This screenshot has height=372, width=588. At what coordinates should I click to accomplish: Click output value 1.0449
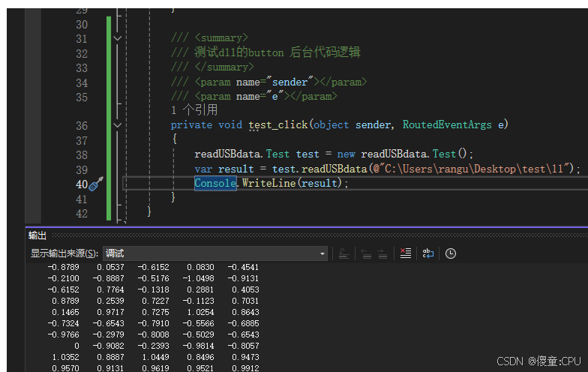tap(155, 357)
